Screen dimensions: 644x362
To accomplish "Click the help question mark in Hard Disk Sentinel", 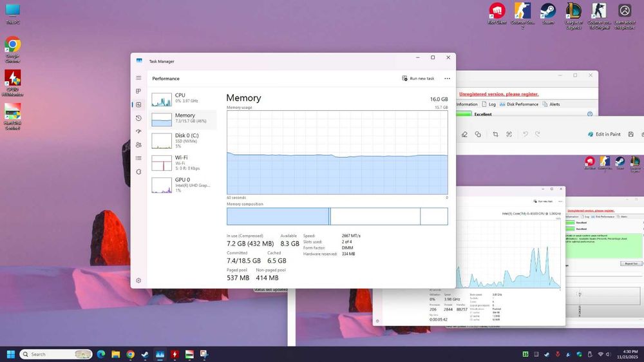I will tap(590, 114).
